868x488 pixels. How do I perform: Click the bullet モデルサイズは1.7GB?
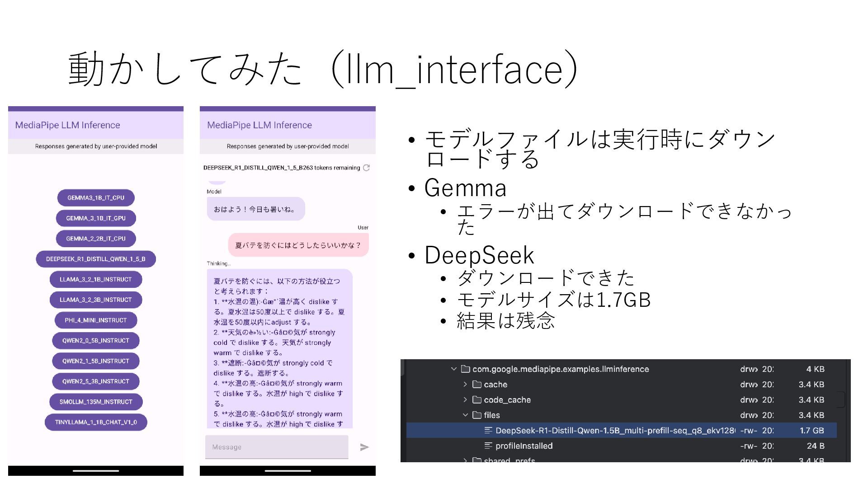point(554,300)
